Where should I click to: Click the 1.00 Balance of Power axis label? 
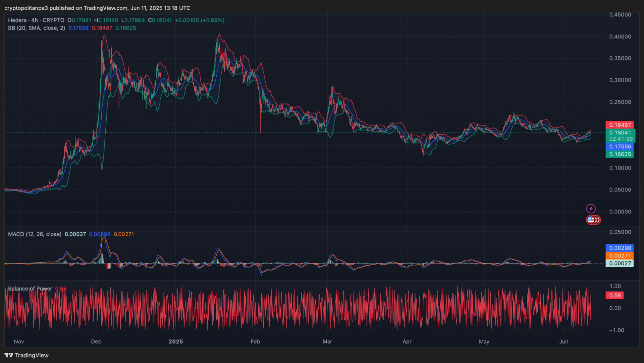(615, 286)
